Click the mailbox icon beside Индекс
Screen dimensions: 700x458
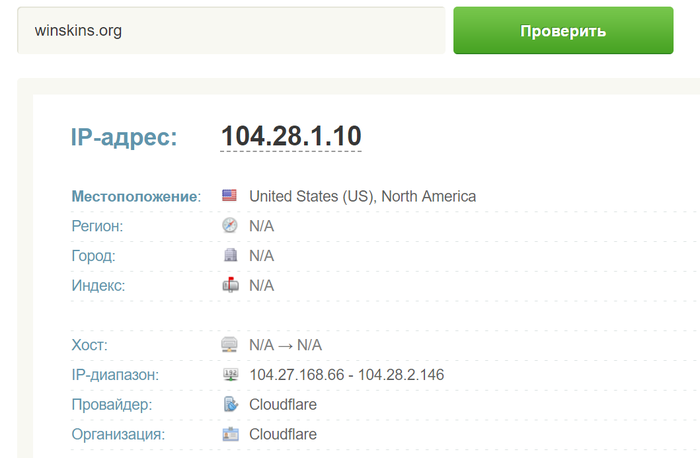tap(230, 285)
